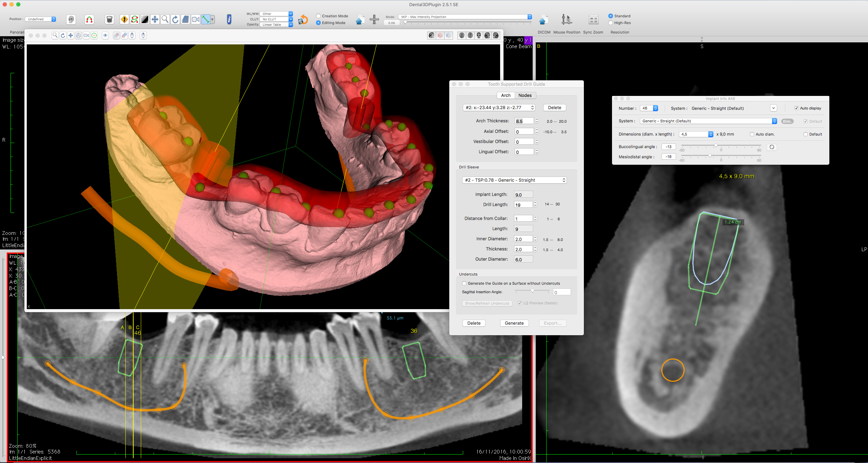868x463 pixels.
Task: Click the Mouse Position sliders icon
Action: [x=566, y=20]
